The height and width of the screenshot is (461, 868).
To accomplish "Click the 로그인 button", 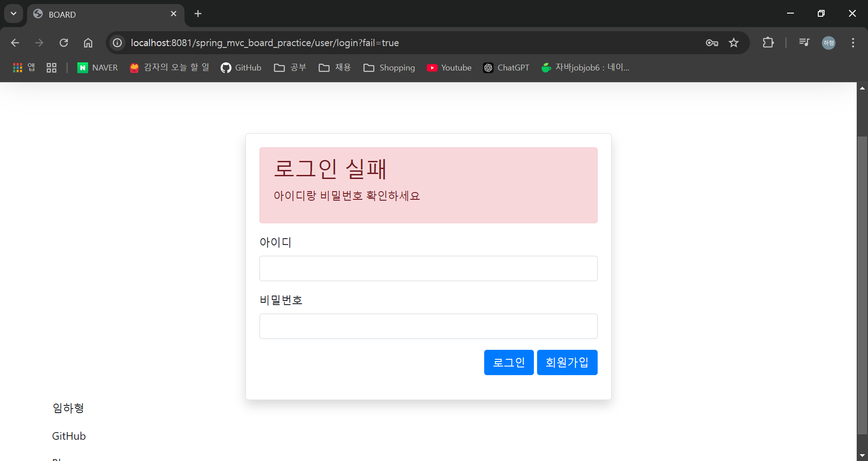I will coord(509,362).
